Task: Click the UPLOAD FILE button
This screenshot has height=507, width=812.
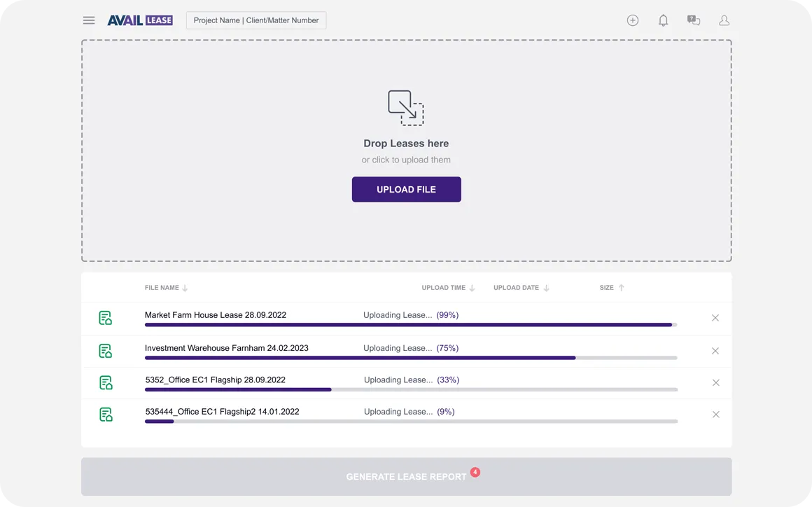Action: 406,189
